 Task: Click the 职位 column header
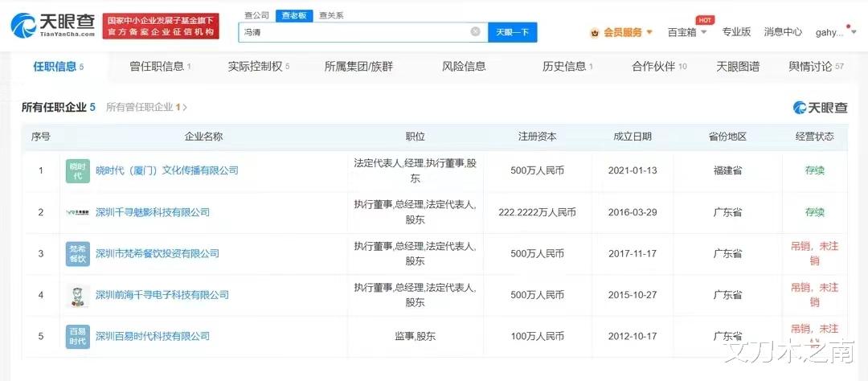(415, 136)
